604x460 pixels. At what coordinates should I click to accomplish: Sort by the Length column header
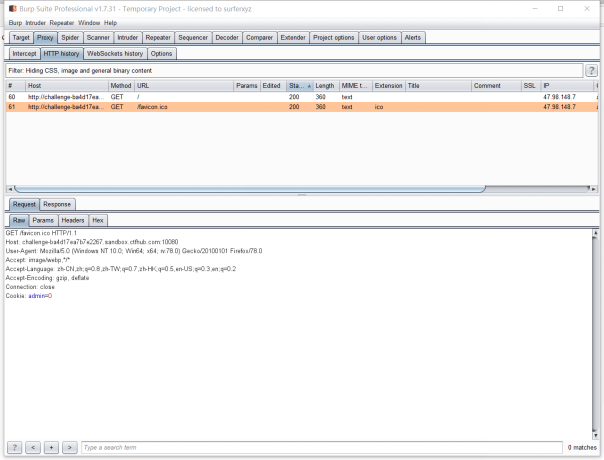click(326, 86)
